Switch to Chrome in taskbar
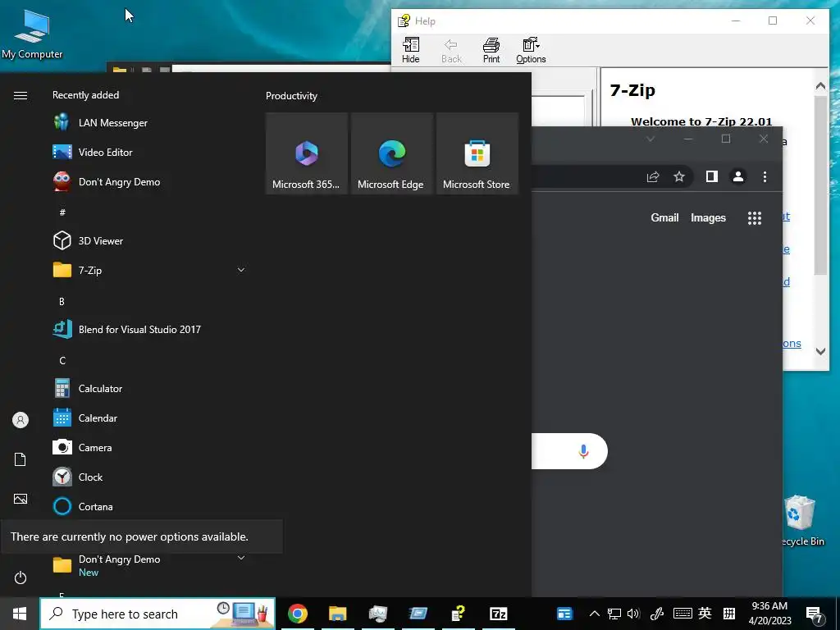The height and width of the screenshot is (630, 840). coord(298,614)
